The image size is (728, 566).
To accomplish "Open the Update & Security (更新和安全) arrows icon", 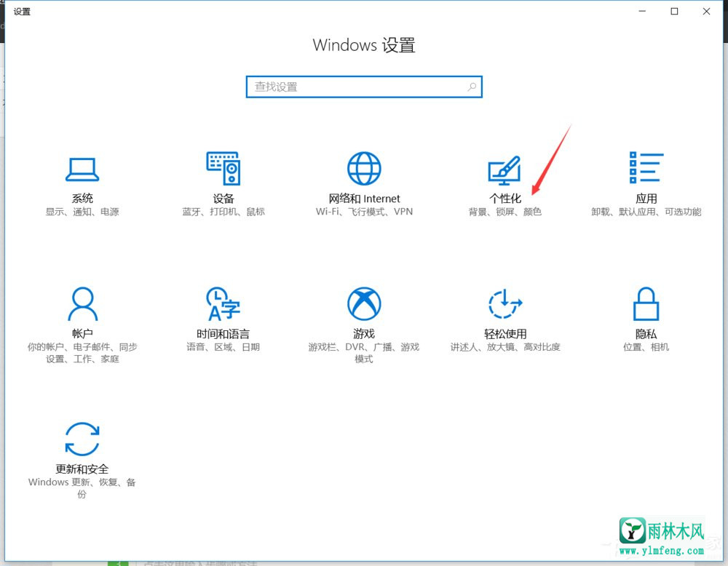I will click(82, 439).
